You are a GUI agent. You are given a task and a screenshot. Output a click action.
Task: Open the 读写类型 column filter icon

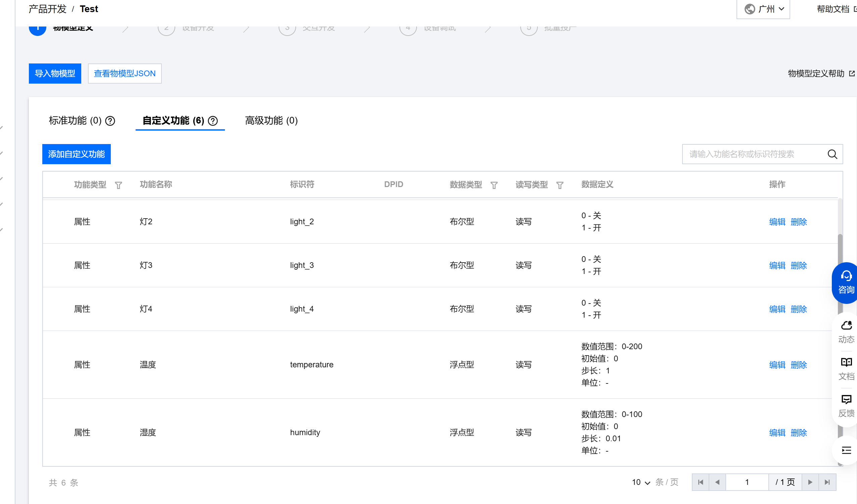(x=560, y=185)
